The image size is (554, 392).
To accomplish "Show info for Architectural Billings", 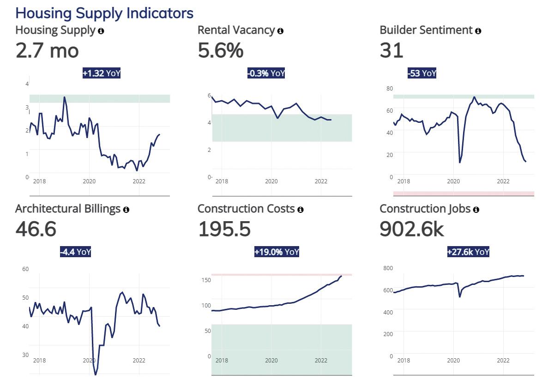I will 126,210.
